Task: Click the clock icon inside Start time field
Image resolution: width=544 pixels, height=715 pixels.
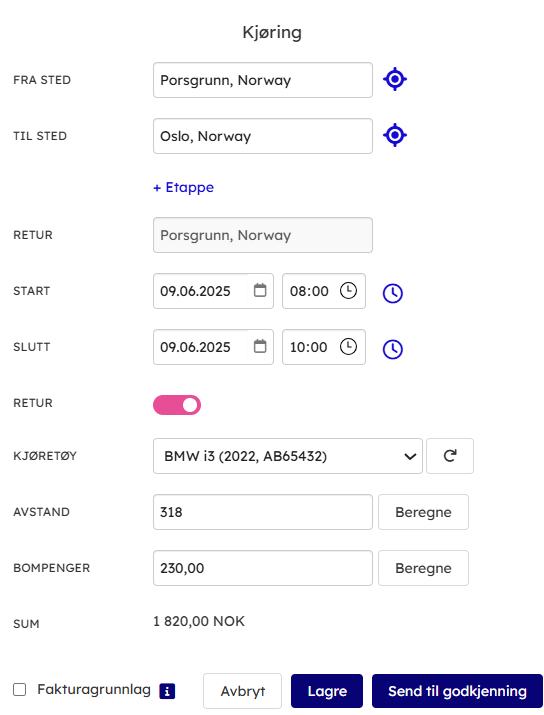Action: point(348,290)
